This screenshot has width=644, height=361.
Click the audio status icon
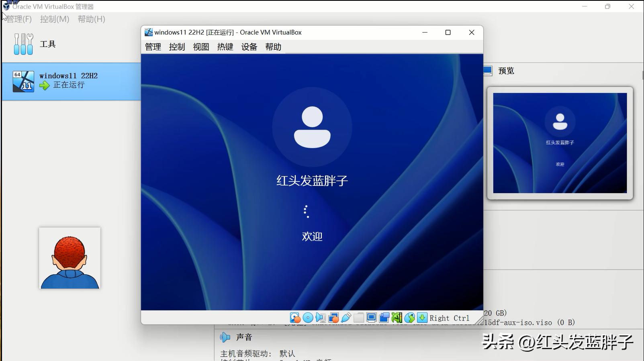(x=321, y=318)
